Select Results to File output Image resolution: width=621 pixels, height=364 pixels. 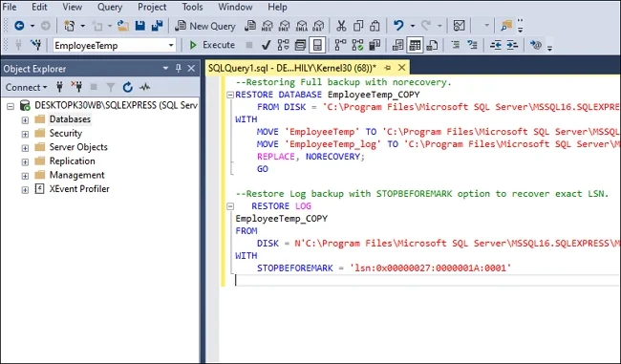click(432, 45)
